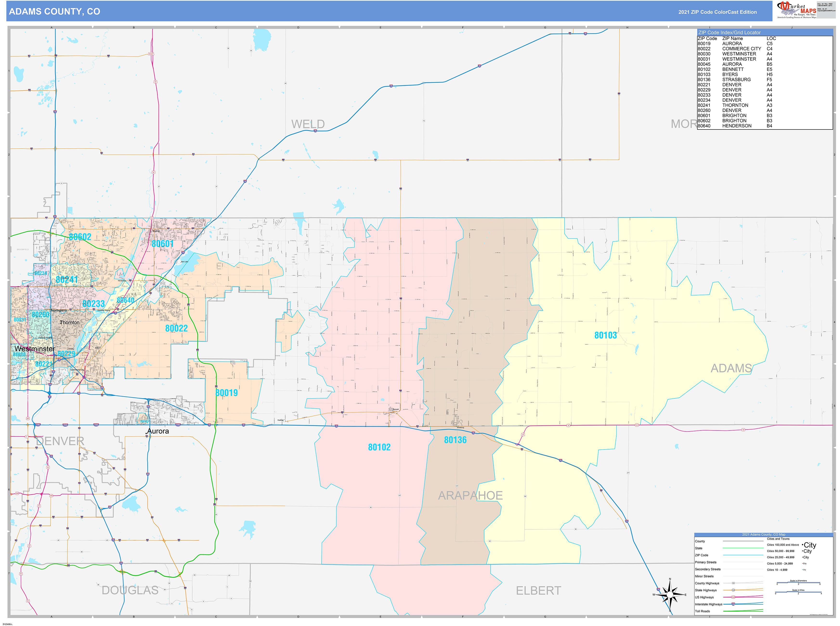The height and width of the screenshot is (626, 840).
Task: Click the ZIP Name column header in the index
Action: pos(732,39)
